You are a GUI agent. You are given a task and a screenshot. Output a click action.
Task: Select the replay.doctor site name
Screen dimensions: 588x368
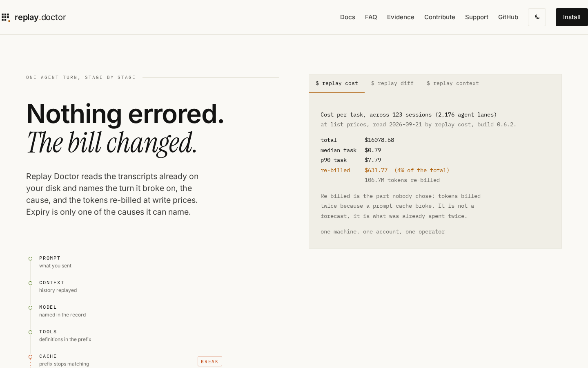click(40, 17)
